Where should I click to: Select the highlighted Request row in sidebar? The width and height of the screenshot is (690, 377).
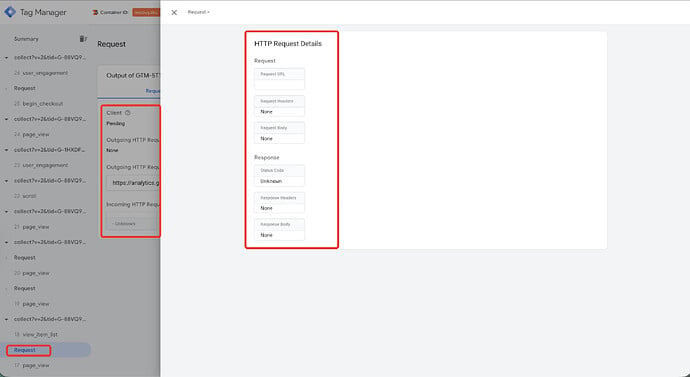click(45, 350)
